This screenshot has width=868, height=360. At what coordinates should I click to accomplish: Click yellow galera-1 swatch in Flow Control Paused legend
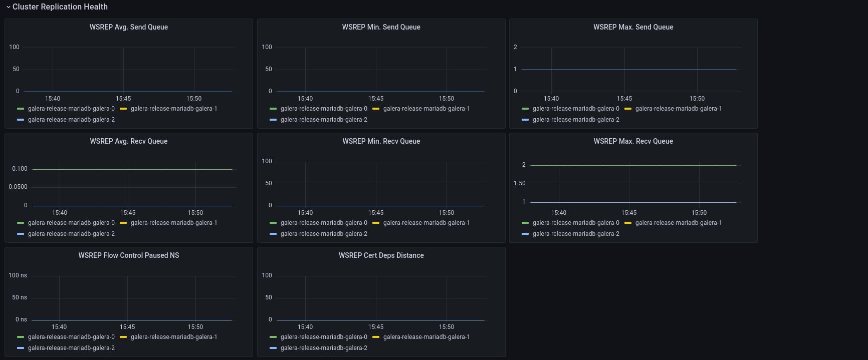tap(123, 337)
